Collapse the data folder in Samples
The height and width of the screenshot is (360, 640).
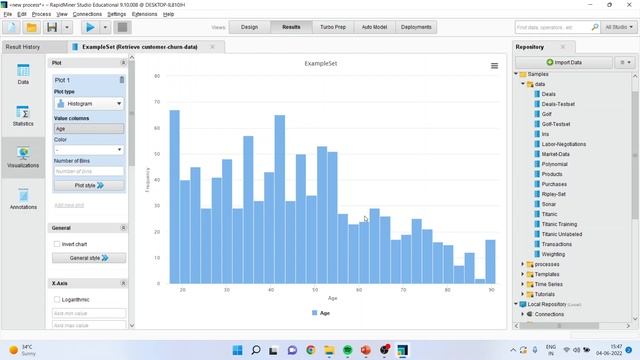523,84
